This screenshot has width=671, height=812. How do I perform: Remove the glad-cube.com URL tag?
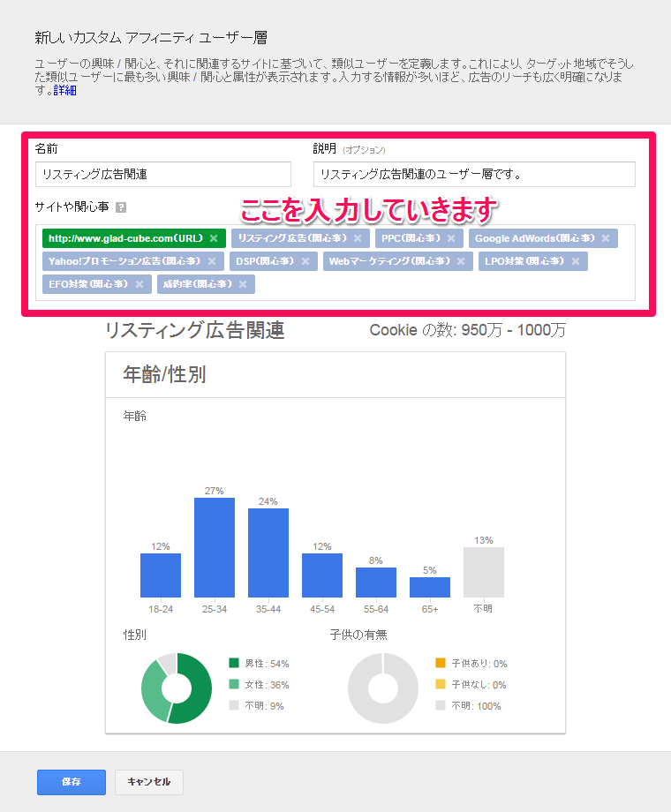pyautogui.click(x=214, y=238)
